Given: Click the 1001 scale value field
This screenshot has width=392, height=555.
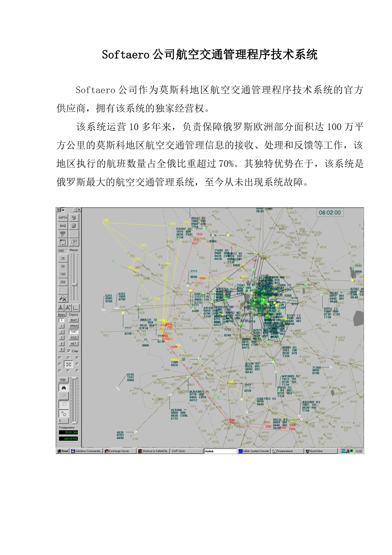Looking at the screenshot, I should [x=63, y=251].
